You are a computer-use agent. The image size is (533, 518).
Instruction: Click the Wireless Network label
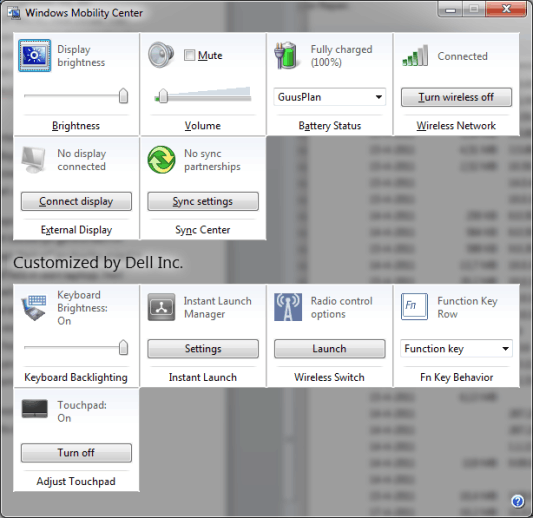456,126
